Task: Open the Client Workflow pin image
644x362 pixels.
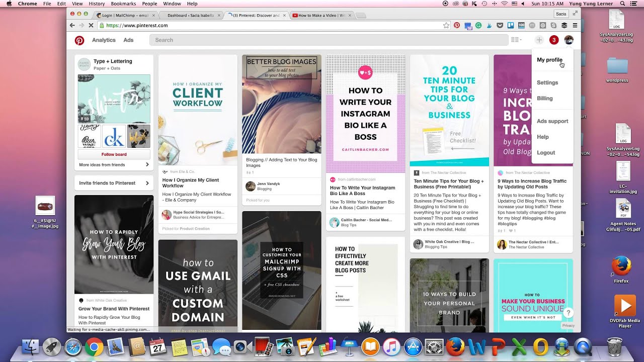Action: (198, 110)
